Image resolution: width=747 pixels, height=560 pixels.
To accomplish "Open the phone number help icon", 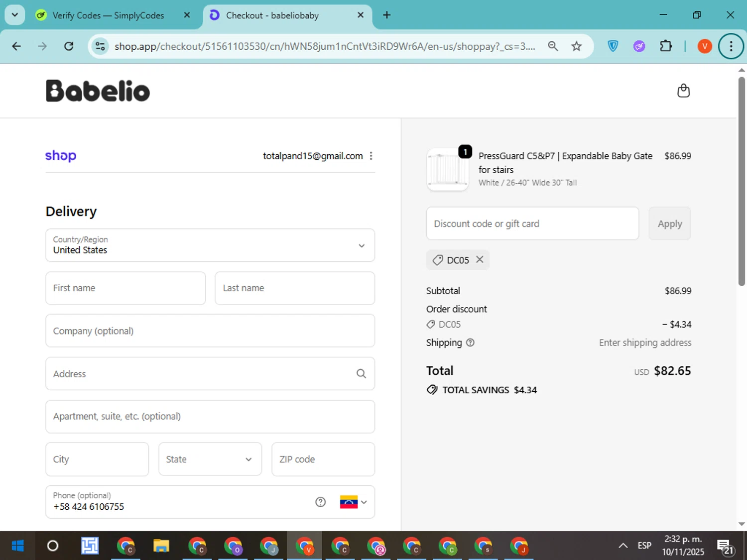I will pos(321,502).
